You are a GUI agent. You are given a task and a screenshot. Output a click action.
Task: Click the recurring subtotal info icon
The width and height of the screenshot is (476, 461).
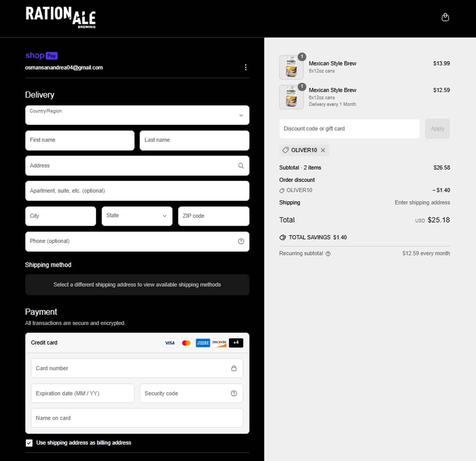[x=328, y=254]
